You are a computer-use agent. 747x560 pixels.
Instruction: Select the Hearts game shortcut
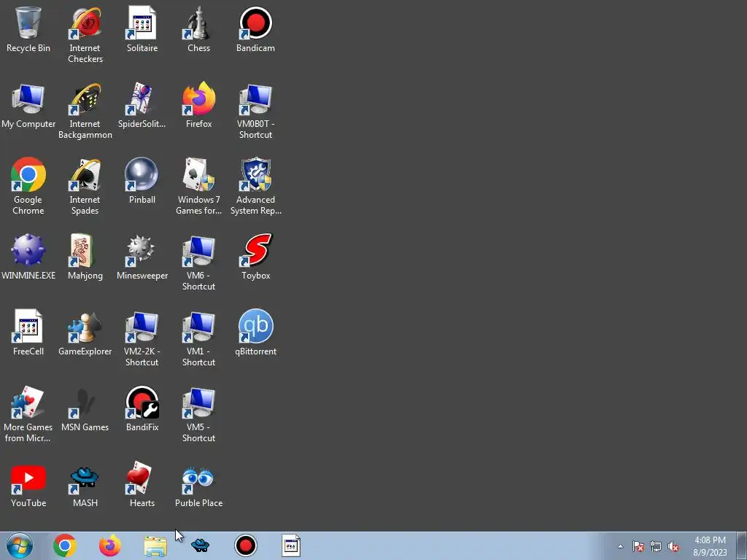tap(142, 485)
